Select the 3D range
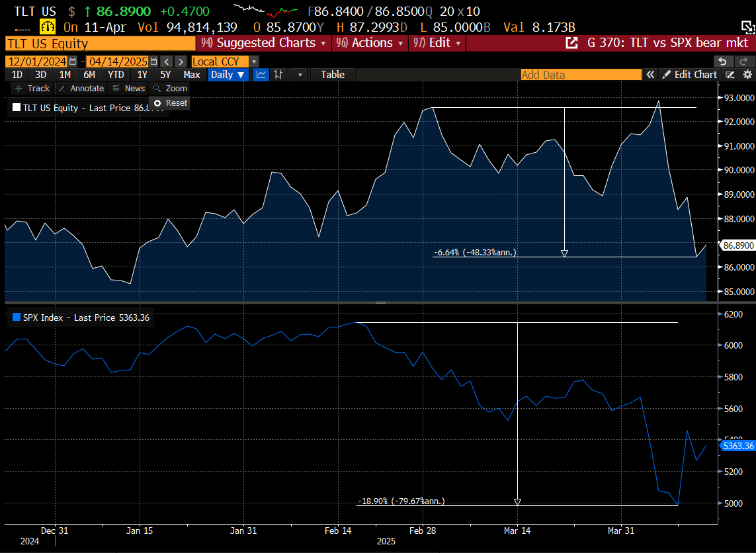The height and width of the screenshot is (553, 756). (41, 75)
